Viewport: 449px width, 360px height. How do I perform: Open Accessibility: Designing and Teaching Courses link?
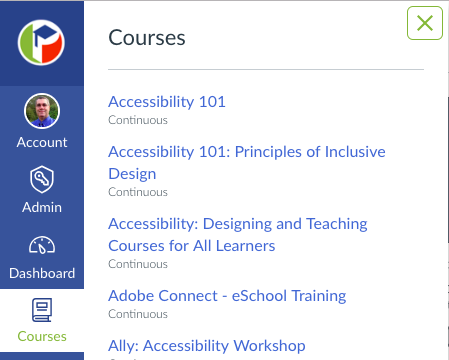238,235
